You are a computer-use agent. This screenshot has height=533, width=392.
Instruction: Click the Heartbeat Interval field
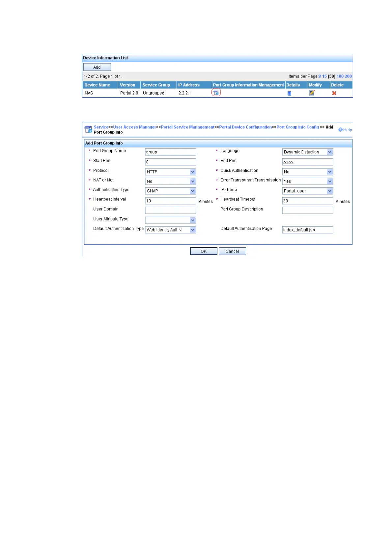click(171, 201)
